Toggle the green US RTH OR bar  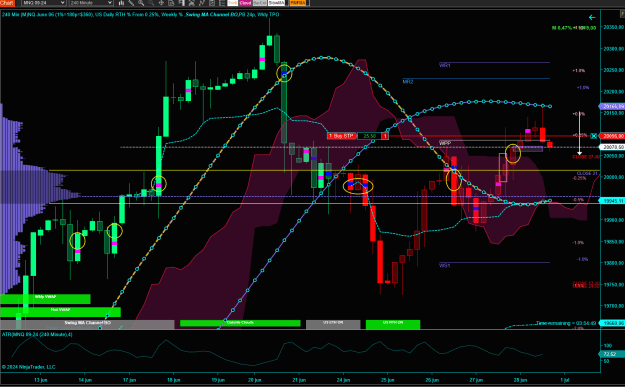[393, 324]
